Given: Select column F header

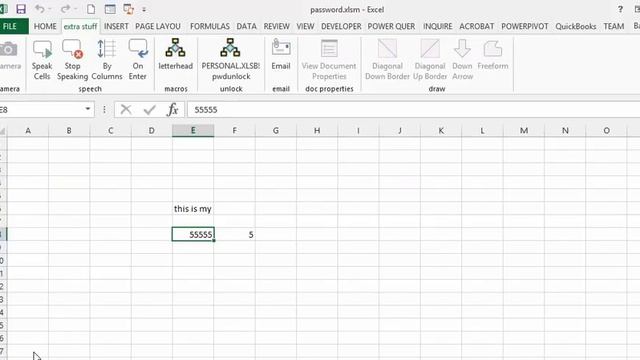Looking at the screenshot, I should click(235, 131).
